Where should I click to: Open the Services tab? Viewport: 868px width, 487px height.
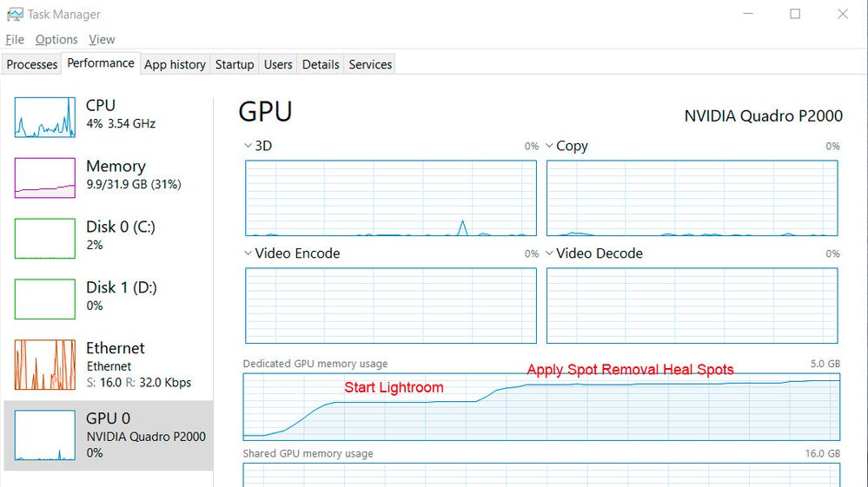(370, 64)
